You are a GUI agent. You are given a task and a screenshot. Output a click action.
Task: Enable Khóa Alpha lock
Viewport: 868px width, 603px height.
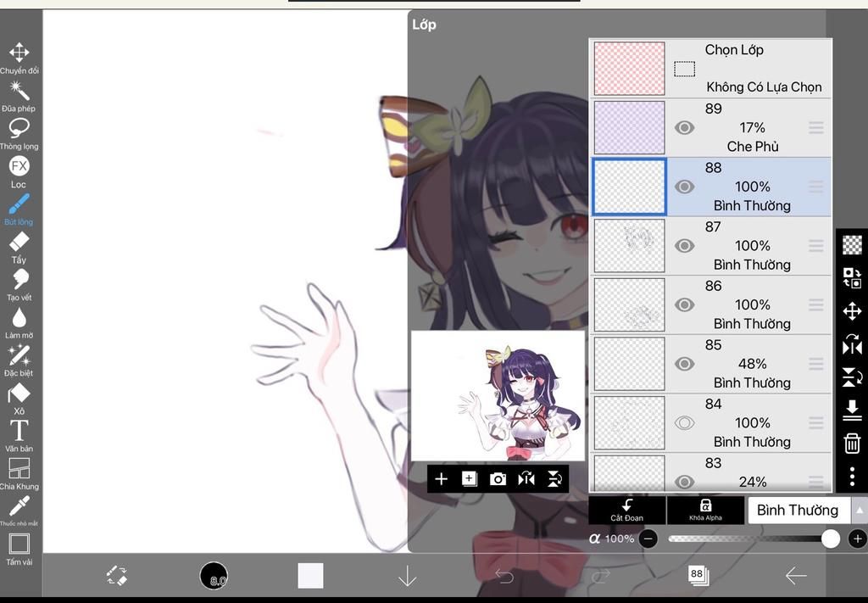pos(705,510)
